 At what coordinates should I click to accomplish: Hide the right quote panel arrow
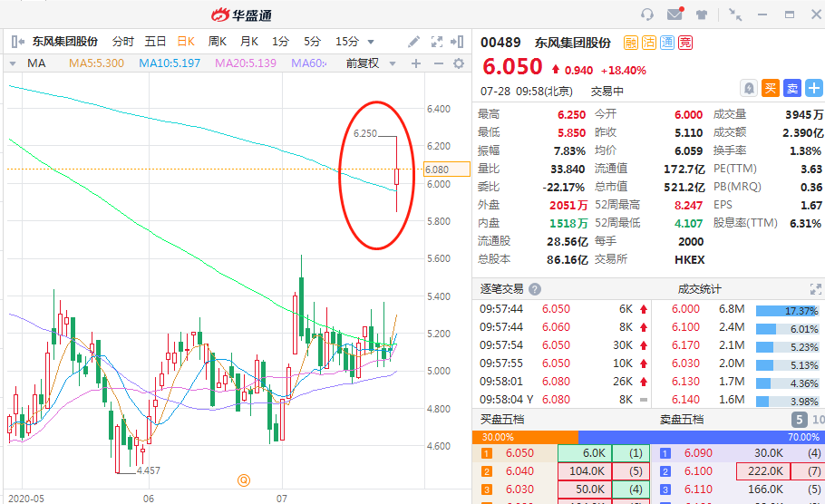(457, 42)
